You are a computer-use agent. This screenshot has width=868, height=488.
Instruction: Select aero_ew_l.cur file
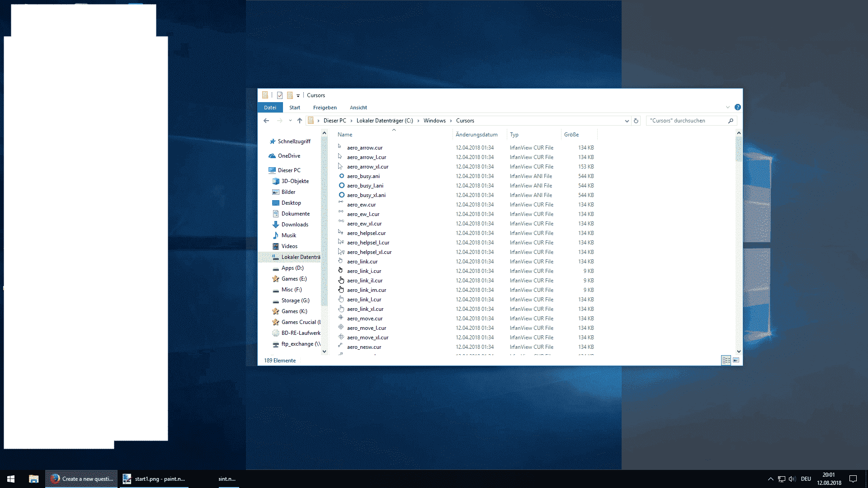[363, 214]
